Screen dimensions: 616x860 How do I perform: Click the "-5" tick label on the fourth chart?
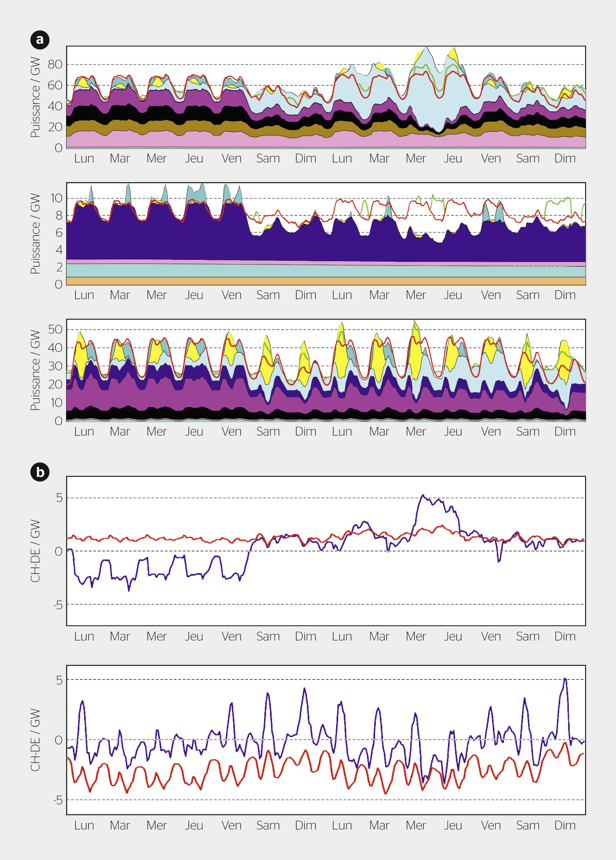tap(58, 605)
